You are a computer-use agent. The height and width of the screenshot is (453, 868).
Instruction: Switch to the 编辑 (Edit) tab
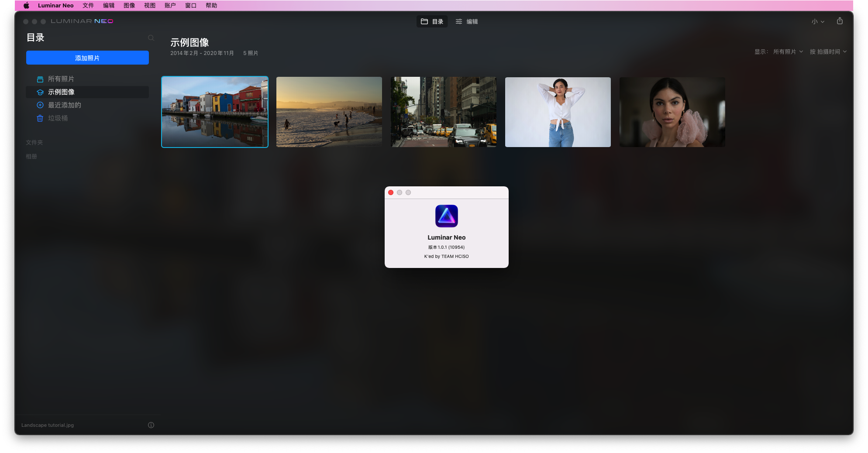coord(467,21)
